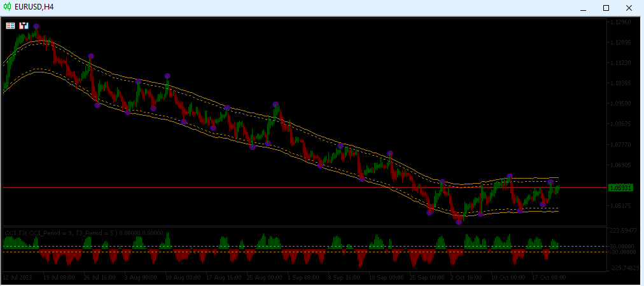Click the 10 Oct 00:00 date label

(x=508, y=277)
